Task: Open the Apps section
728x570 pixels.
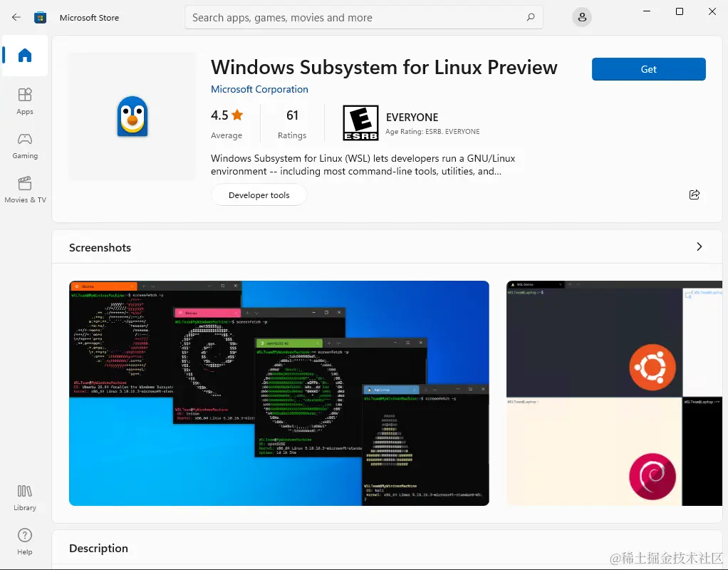Action: pyautogui.click(x=25, y=100)
